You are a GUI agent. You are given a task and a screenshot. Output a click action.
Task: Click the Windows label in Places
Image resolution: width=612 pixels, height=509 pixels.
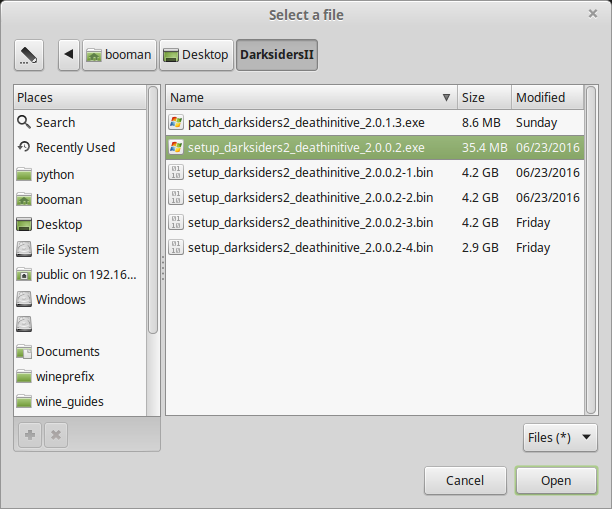tap(60, 299)
